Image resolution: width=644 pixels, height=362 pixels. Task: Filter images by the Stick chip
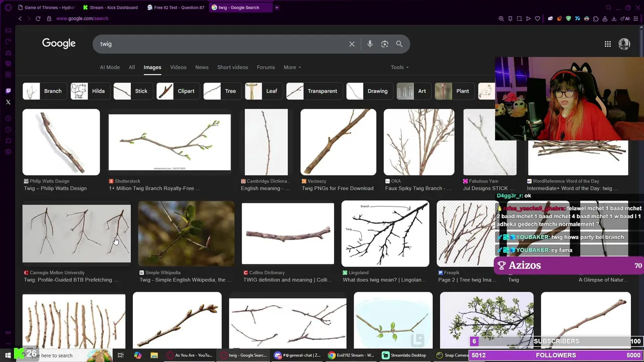[x=133, y=91]
